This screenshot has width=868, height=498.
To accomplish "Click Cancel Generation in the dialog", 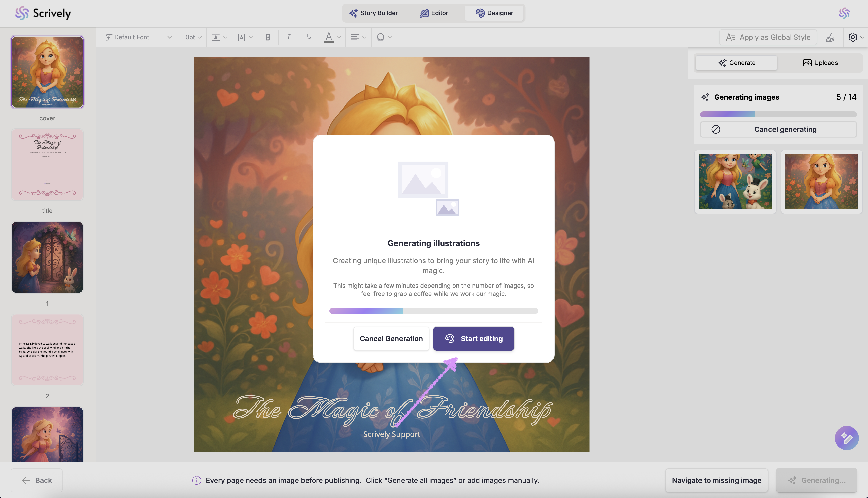I will (x=391, y=339).
